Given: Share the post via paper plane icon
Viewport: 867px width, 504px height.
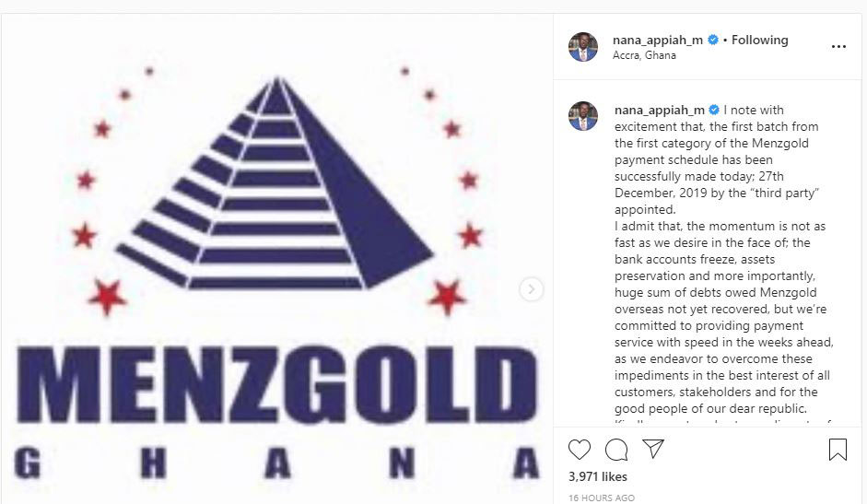Looking at the screenshot, I should pyautogui.click(x=653, y=449).
